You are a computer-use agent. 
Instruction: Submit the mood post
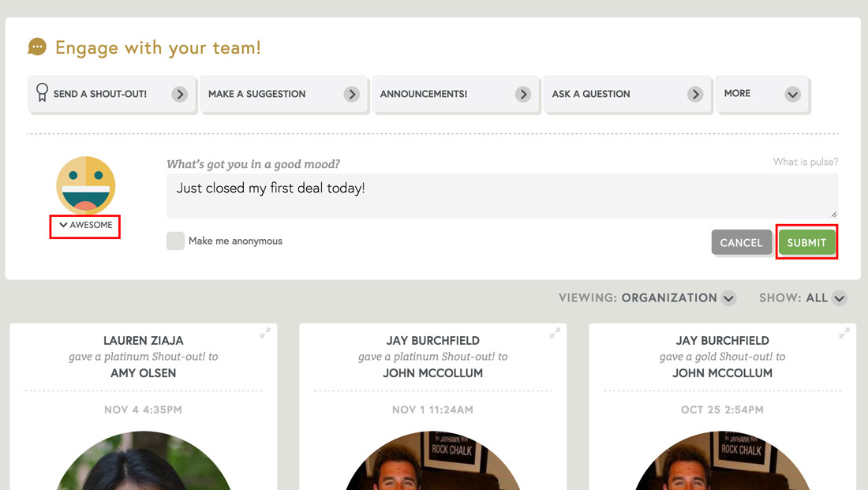click(806, 242)
